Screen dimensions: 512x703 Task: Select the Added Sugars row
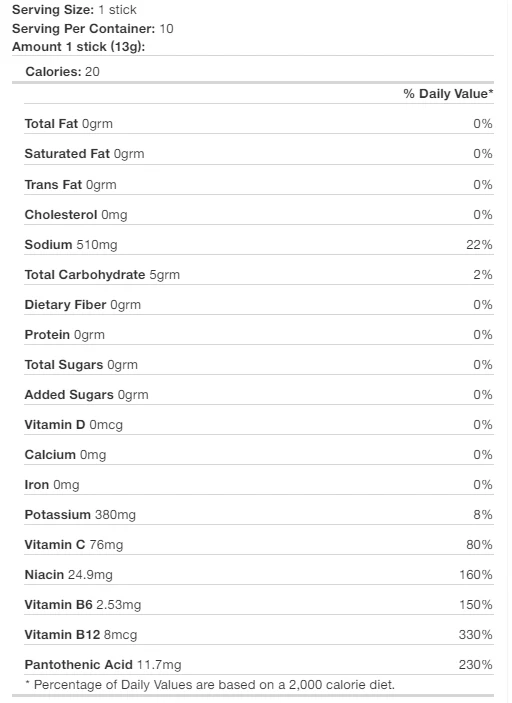(x=259, y=395)
